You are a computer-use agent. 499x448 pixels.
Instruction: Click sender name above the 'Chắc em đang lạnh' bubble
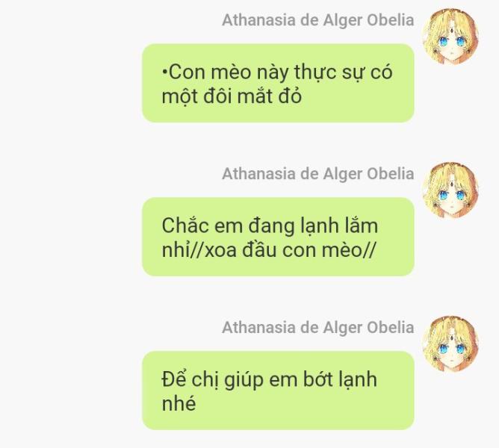pyautogui.click(x=318, y=174)
